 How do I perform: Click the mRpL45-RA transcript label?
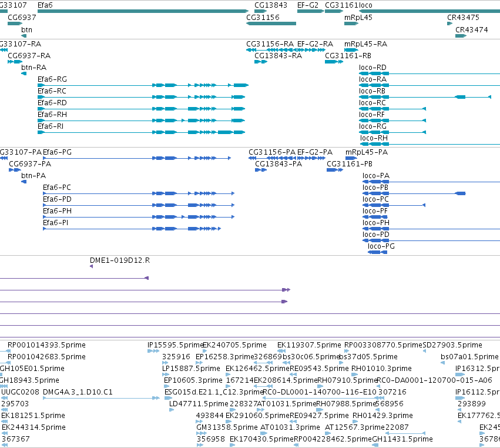(366, 44)
